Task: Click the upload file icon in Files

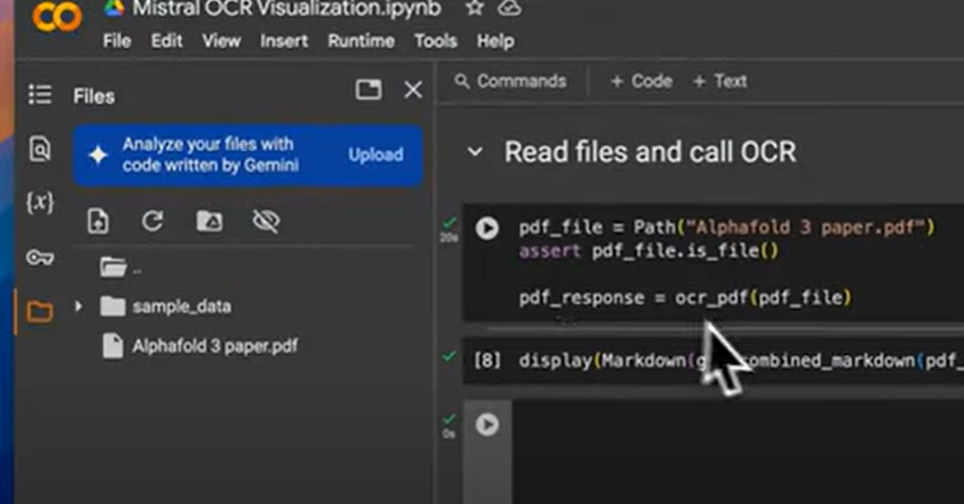Action: pyautogui.click(x=98, y=222)
